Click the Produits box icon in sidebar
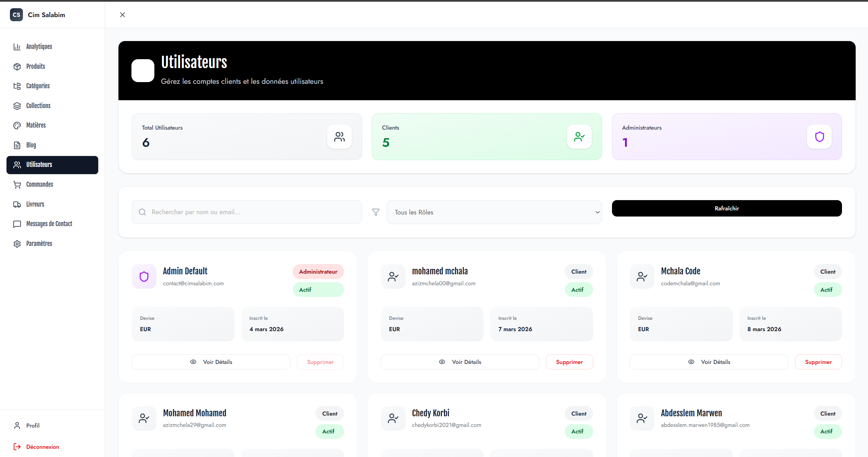Screen dimensions: 868x457 (x=17, y=66)
